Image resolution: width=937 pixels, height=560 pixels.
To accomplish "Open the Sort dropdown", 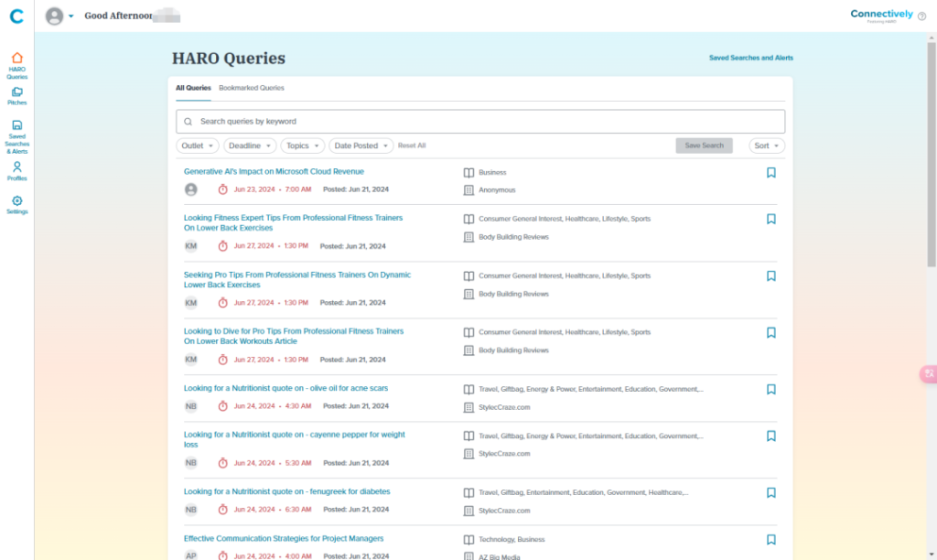I will 767,145.
